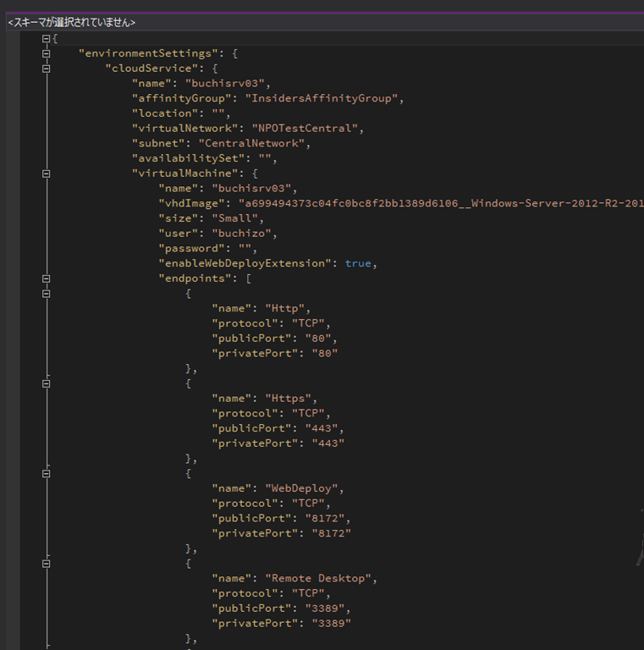
Task: Collapse the WebDeploy endpoint object
Action: pyautogui.click(x=47, y=474)
